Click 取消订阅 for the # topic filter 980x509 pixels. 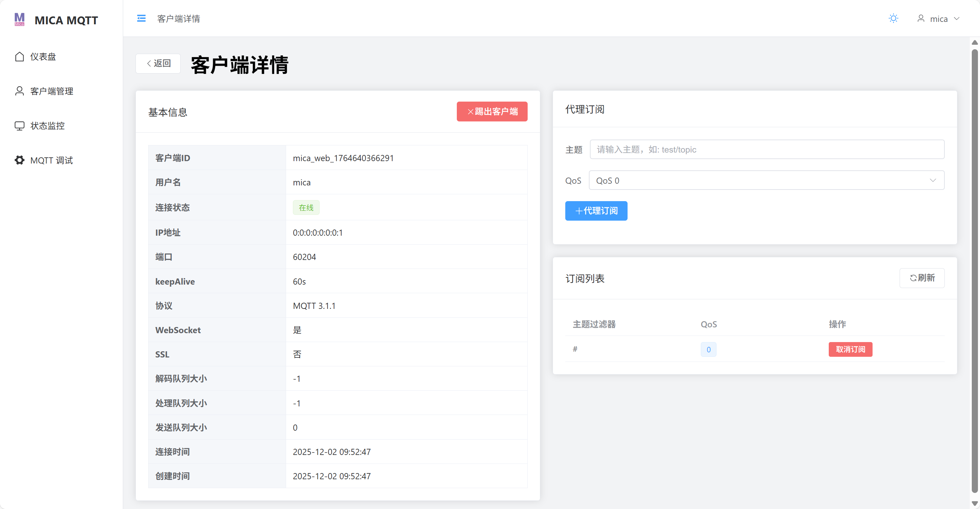[851, 349]
